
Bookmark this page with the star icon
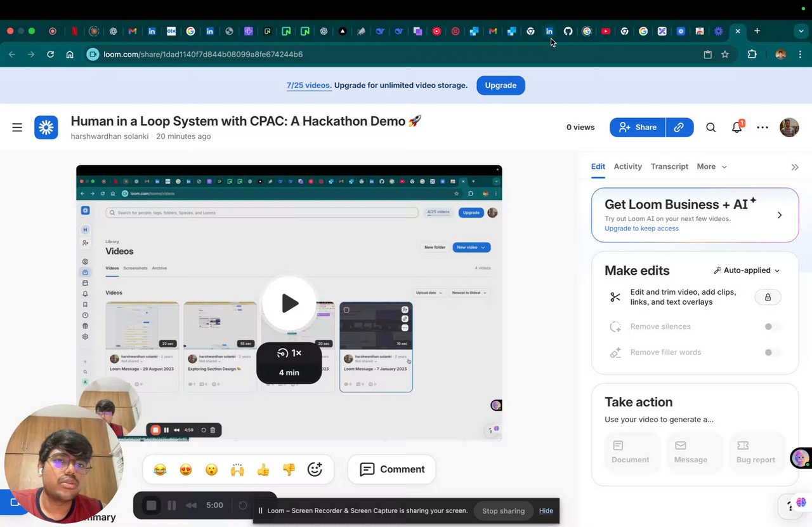[725, 55]
